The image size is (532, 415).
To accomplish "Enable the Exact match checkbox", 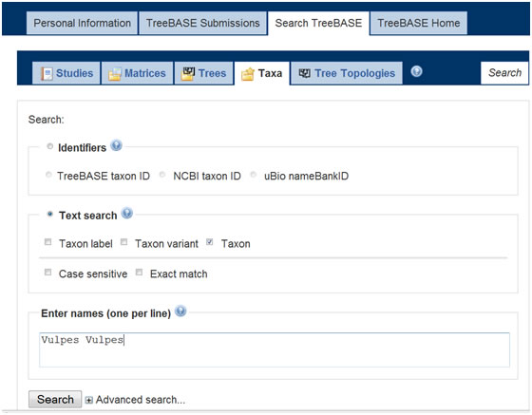I will [139, 273].
